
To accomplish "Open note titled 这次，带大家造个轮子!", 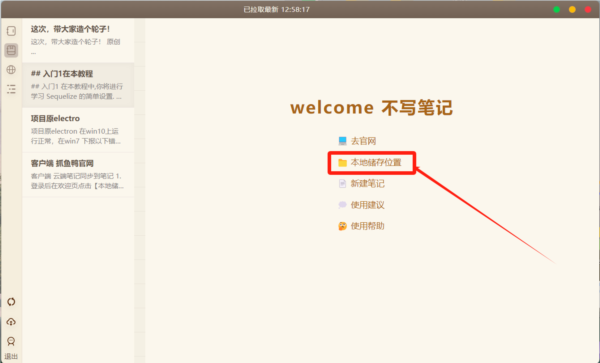I will pos(78,40).
